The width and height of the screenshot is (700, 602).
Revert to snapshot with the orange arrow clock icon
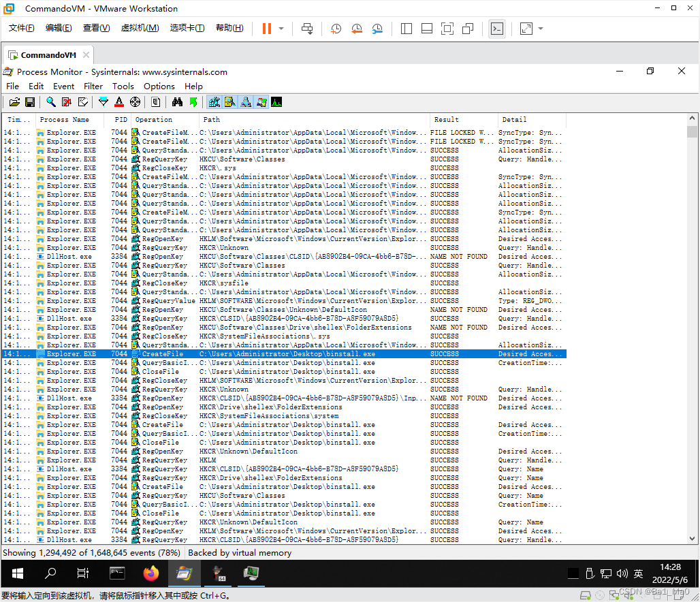[x=357, y=29]
